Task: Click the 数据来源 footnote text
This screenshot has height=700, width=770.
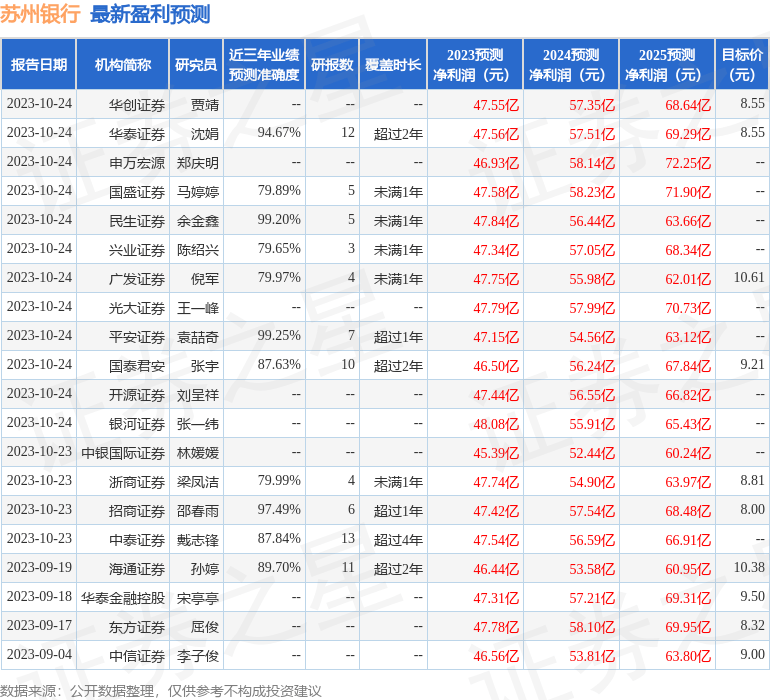Action: coord(160,690)
